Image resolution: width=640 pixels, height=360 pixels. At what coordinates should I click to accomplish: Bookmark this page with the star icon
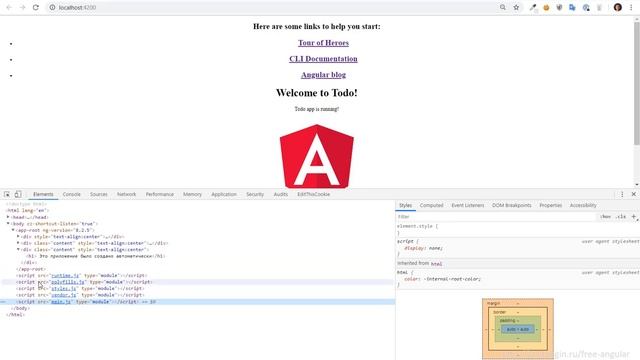516,7
